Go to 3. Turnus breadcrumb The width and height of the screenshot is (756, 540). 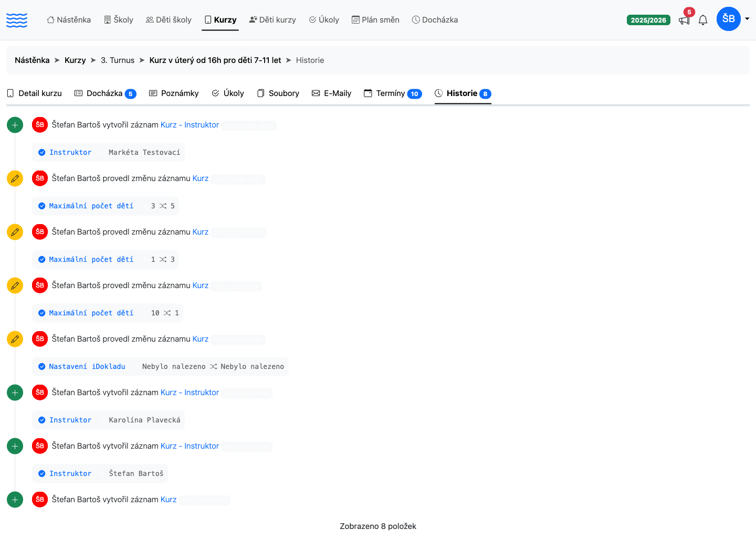pyautogui.click(x=118, y=60)
